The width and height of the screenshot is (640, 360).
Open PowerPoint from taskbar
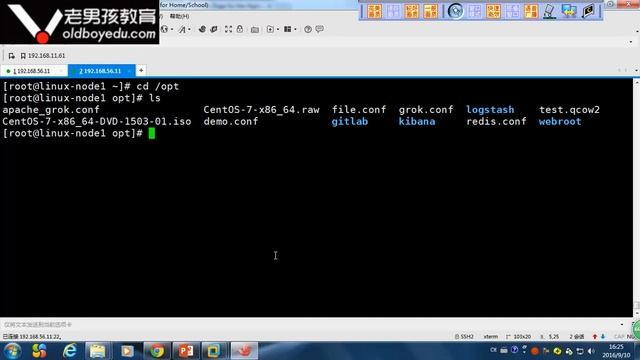[x=186, y=351]
